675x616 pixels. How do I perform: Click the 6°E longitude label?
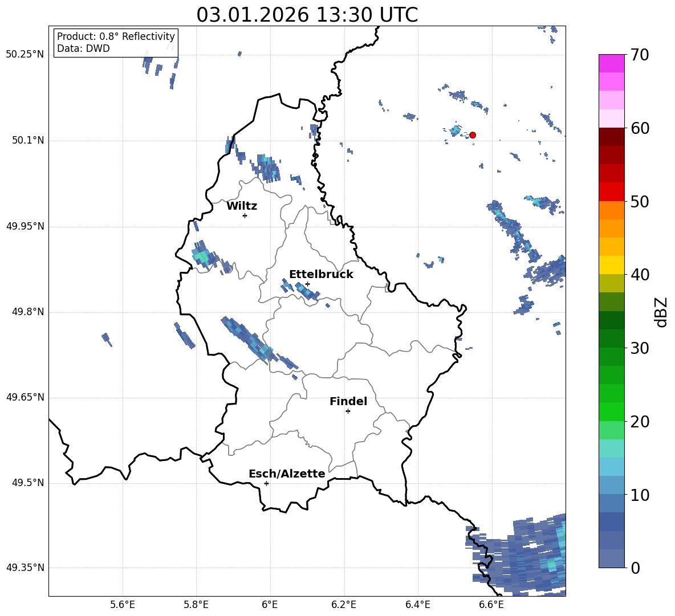pyautogui.click(x=270, y=605)
